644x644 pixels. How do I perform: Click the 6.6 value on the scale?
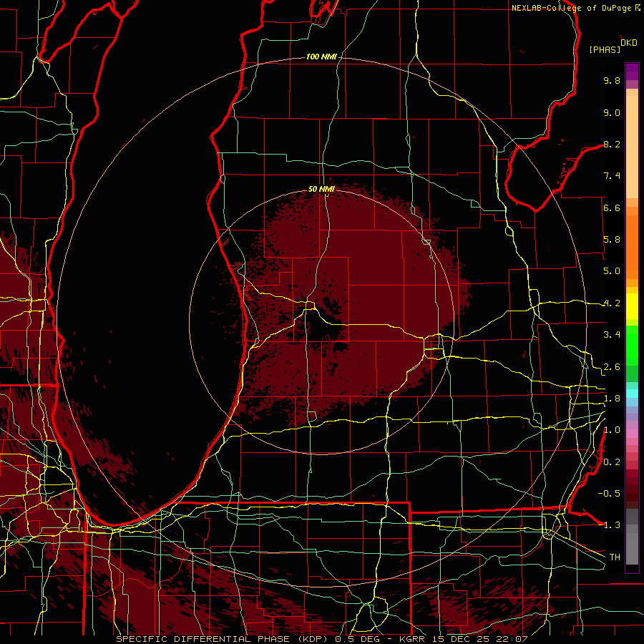point(612,208)
